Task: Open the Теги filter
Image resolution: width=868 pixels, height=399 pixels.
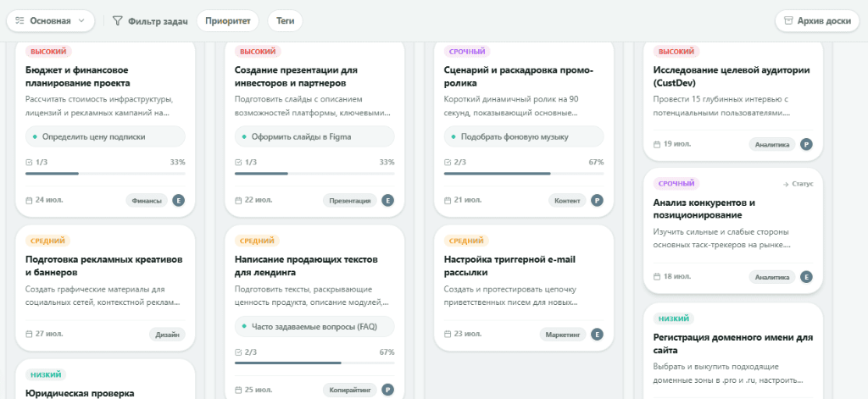Action: 285,21
